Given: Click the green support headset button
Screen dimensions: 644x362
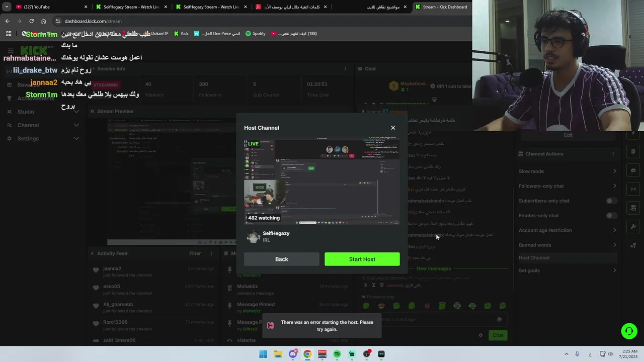Looking at the screenshot, I should click(629, 331).
